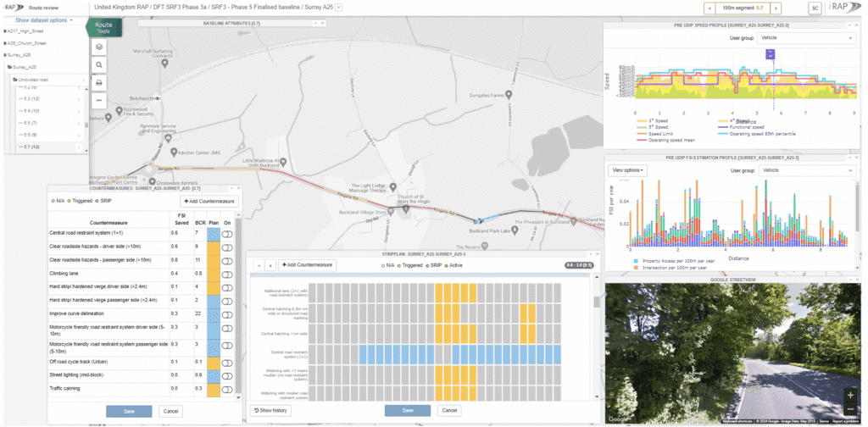Cancel the Stripplan panel changes
Viewport: 868px width, 427px height.
449,410
